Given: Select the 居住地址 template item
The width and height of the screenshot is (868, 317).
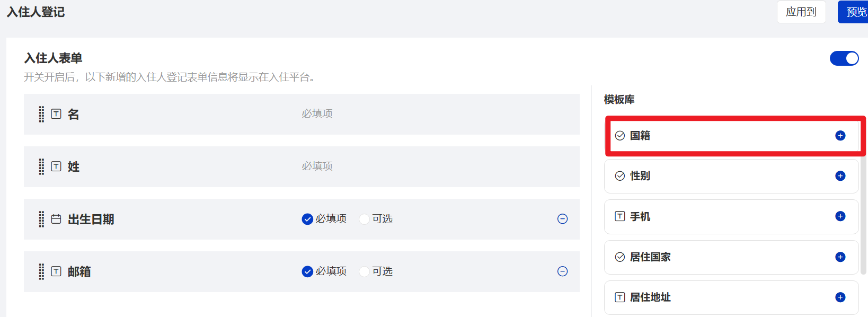Looking at the screenshot, I should click(x=689, y=297).
